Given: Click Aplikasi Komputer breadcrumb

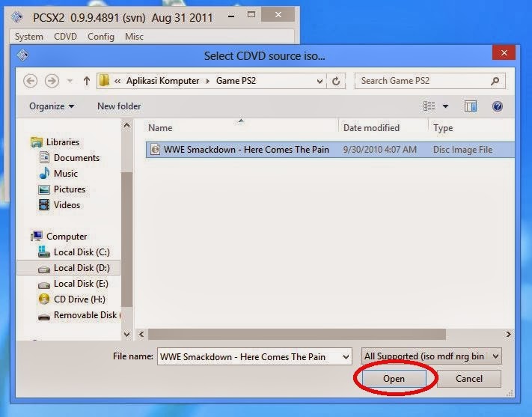Looking at the screenshot, I should [x=163, y=81].
